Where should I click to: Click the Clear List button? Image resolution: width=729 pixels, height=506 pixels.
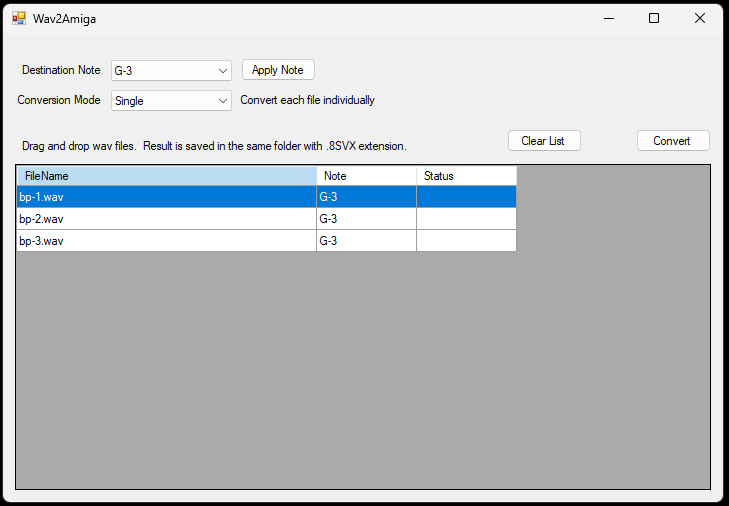pos(543,141)
